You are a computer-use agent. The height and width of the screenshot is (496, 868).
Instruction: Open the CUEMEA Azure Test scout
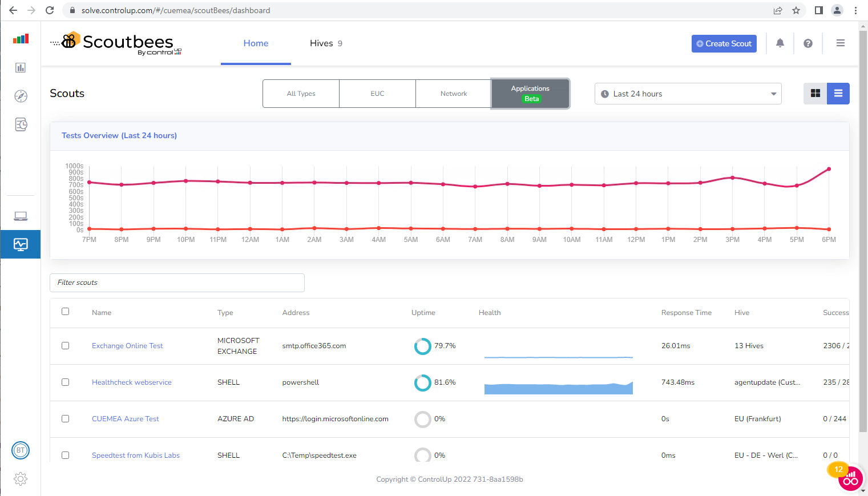pos(125,418)
